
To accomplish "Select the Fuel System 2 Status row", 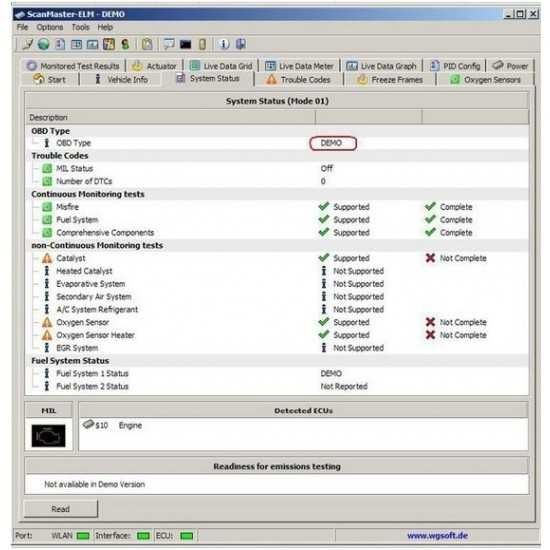I will click(277, 386).
